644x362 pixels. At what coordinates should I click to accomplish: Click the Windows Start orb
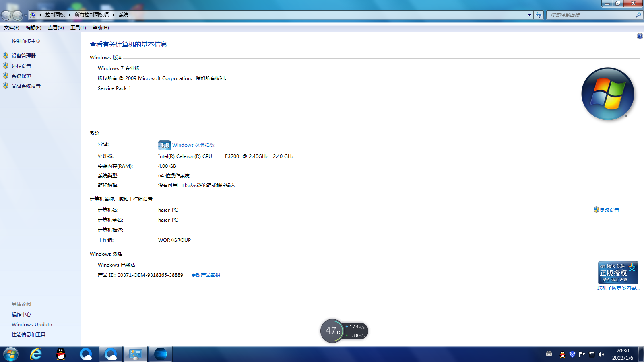[x=11, y=354]
